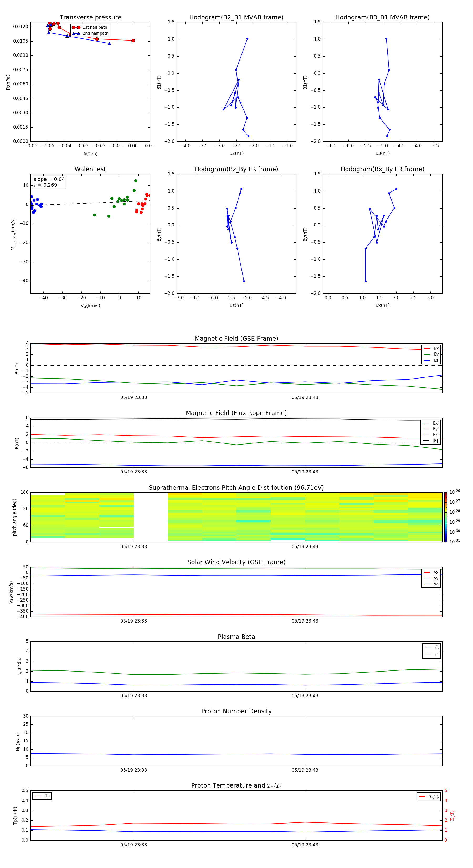
Task: Click the '05/19 23:43' tick under Proton Temperature plot
Action: (x=305, y=845)
